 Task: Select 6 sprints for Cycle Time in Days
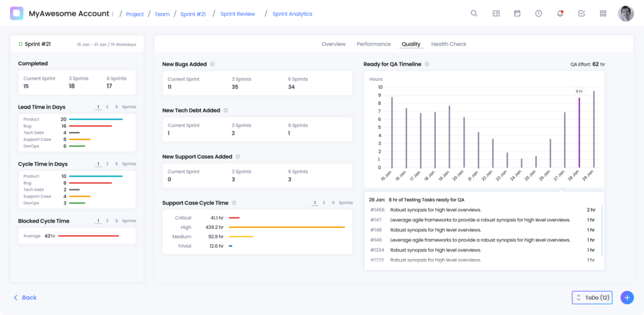(116, 163)
